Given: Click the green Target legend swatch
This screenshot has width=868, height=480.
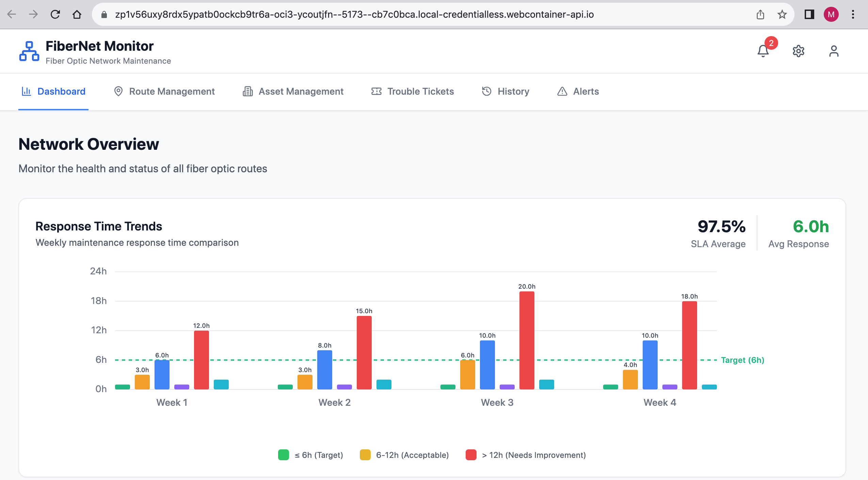Looking at the screenshot, I should click(x=283, y=455).
